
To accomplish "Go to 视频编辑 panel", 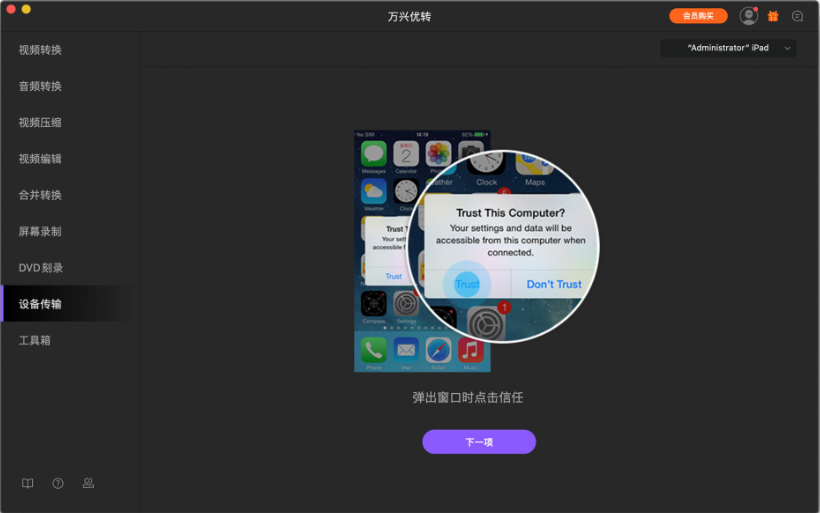I will coord(40,159).
